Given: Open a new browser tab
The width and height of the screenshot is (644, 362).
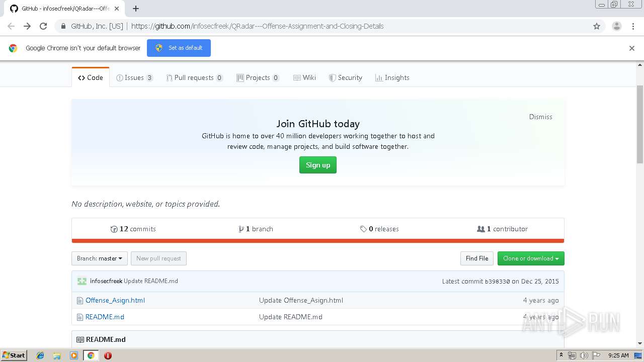Looking at the screenshot, I should [136, 9].
